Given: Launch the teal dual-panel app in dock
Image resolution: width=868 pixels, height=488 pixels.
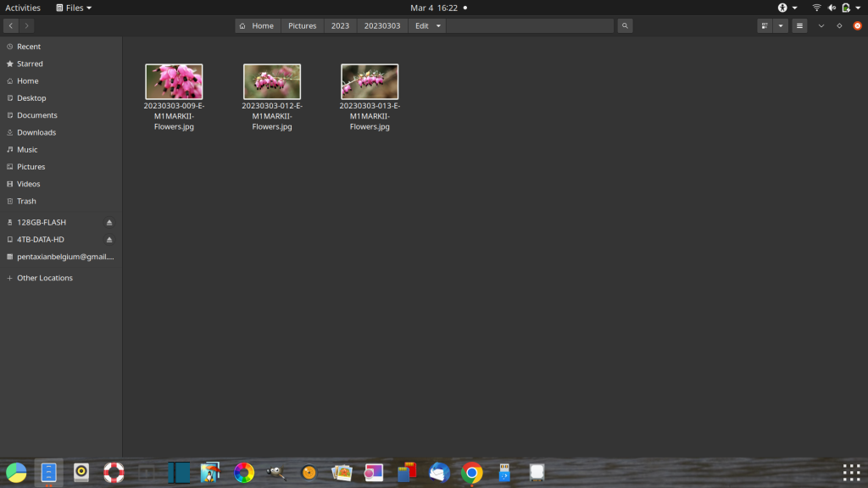Looking at the screenshot, I should [x=179, y=473].
